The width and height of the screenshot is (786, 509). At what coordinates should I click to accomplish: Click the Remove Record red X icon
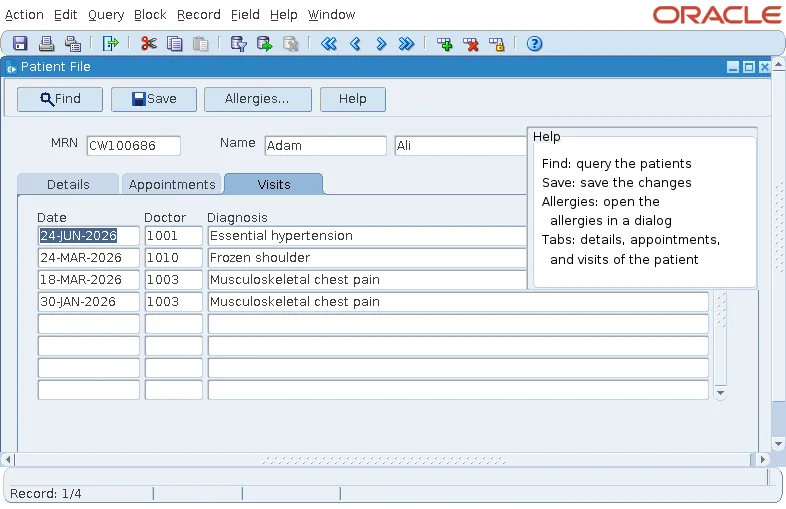click(x=471, y=44)
